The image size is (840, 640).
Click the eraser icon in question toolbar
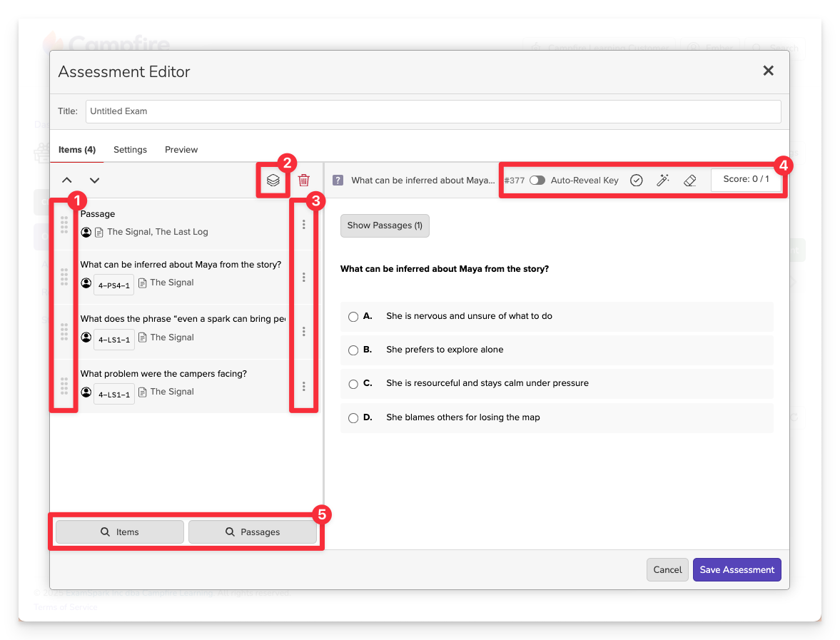point(689,181)
